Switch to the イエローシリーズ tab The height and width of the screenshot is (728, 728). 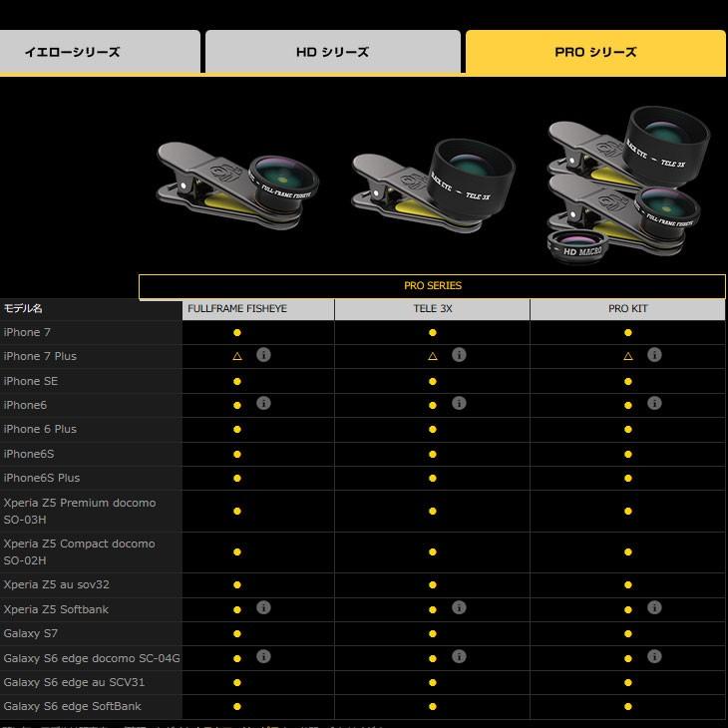[100, 52]
